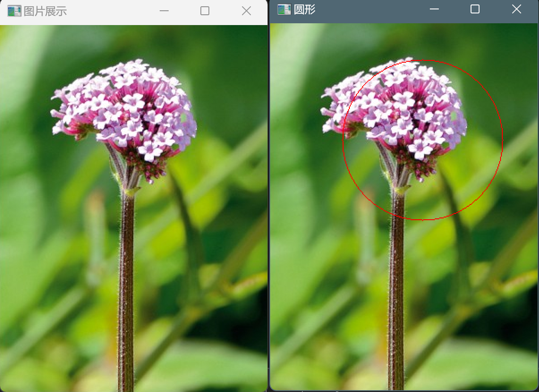Screen dimensions: 539x392
Task: Maximize the 图片展示 window
Action: (205, 11)
